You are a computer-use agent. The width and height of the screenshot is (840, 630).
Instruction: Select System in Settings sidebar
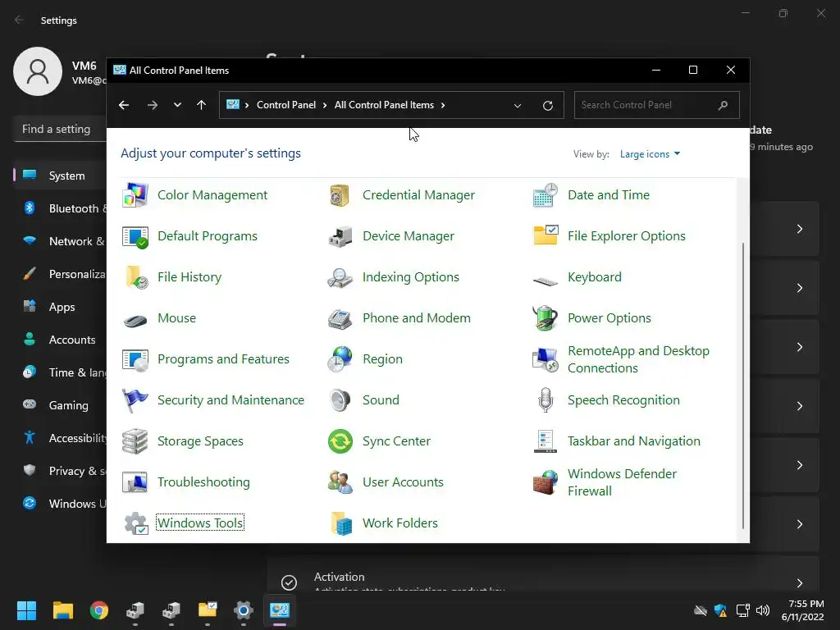[61, 176]
